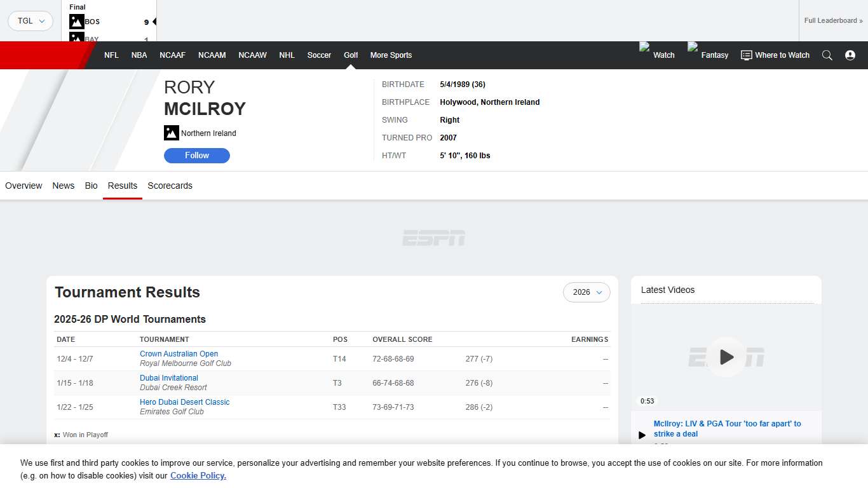The width and height of the screenshot is (868, 488).
Task: View the Full Leaderboard
Action: pyautogui.click(x=833, y=21)
